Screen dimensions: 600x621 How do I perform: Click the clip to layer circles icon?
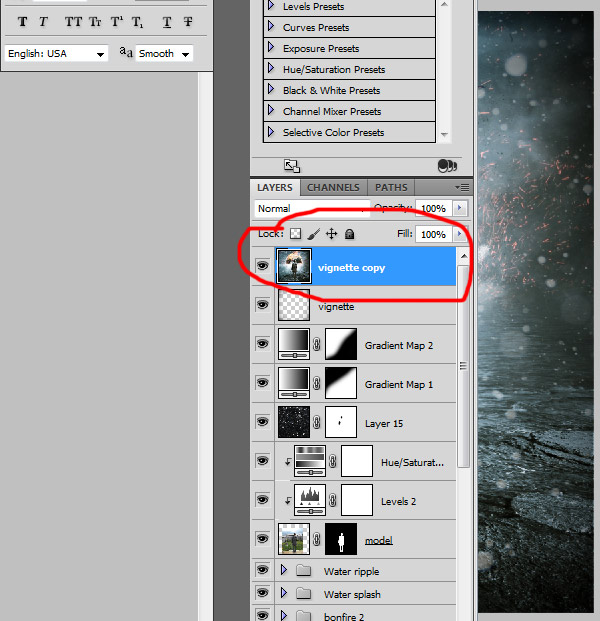[x=448, y=166]
